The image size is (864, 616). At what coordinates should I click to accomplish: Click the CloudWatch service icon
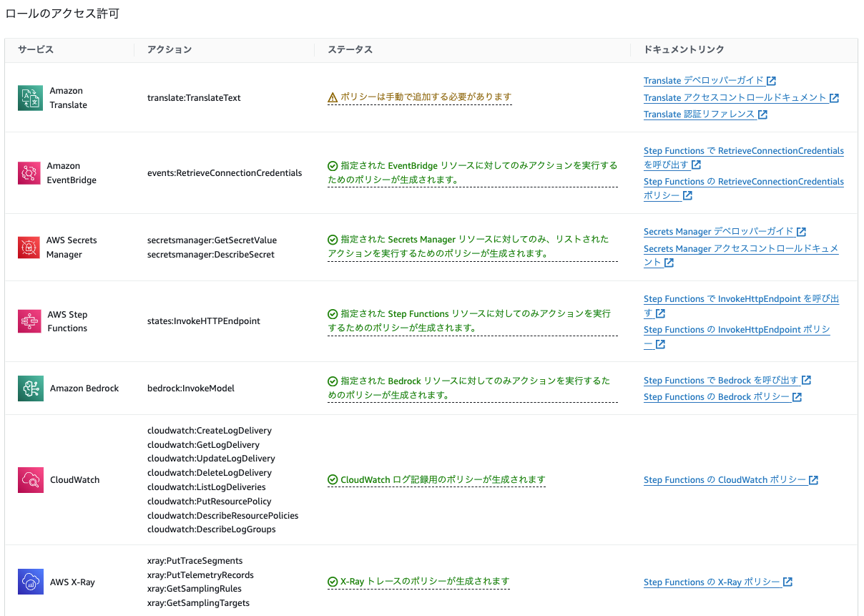click(x=30, y=480)
